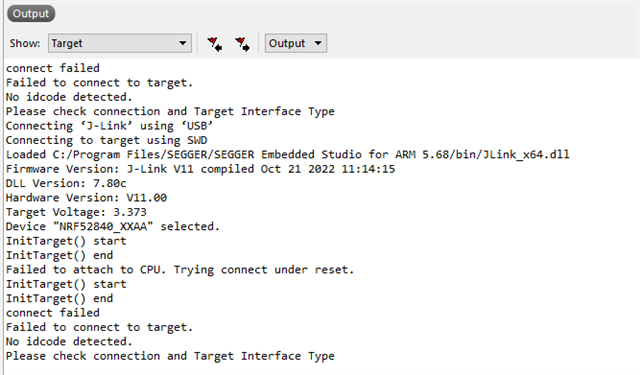Select the Loaded JLink_x64.dll path line
Image resolution: width=640 pixels, height=375 pixels.
287,155
